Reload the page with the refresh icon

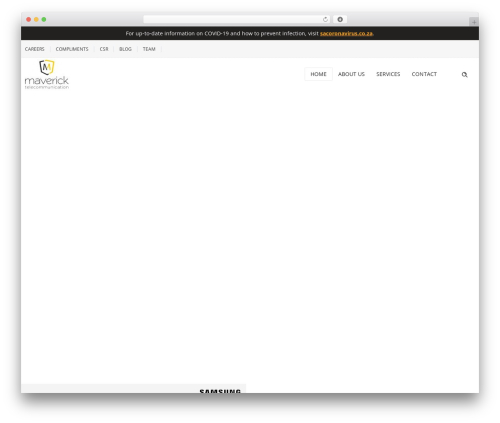point(325,20)
